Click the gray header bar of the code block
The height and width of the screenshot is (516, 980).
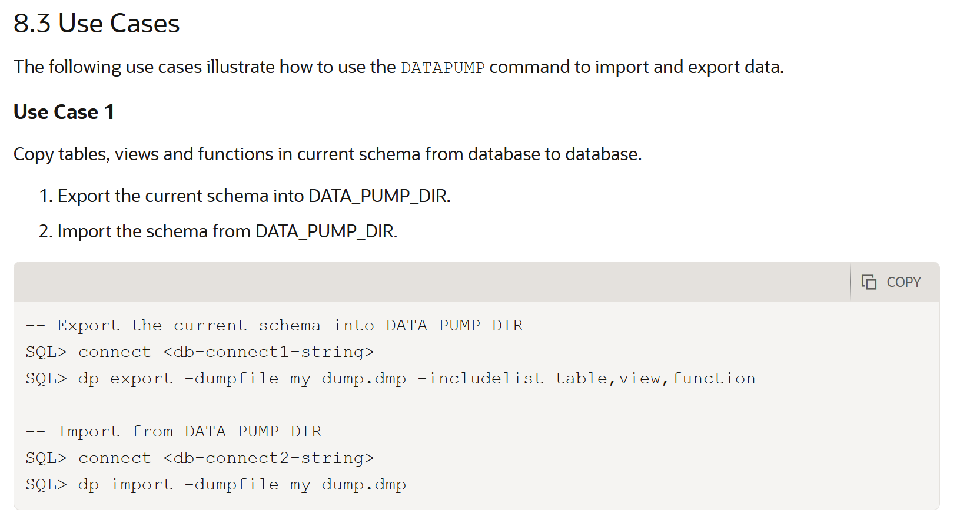pos(431,282)
